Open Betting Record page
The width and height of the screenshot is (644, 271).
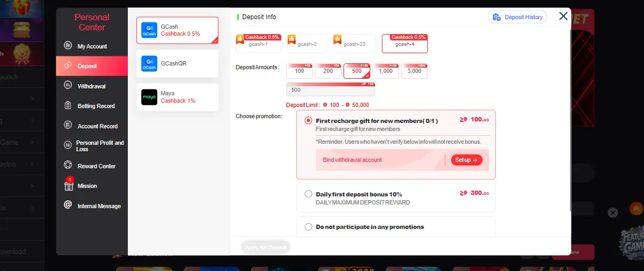point(92,106)
